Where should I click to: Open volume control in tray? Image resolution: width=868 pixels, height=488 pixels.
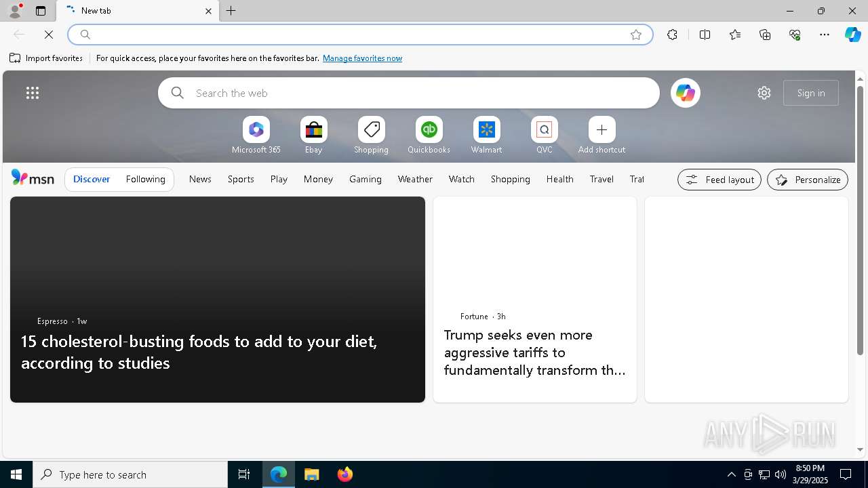(x=781, y=474)
